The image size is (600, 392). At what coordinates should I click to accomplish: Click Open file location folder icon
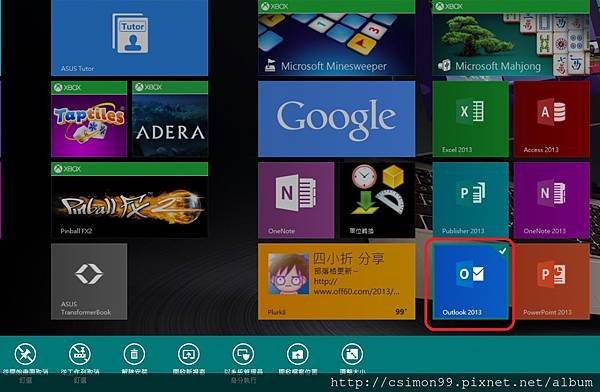(298, 354)
